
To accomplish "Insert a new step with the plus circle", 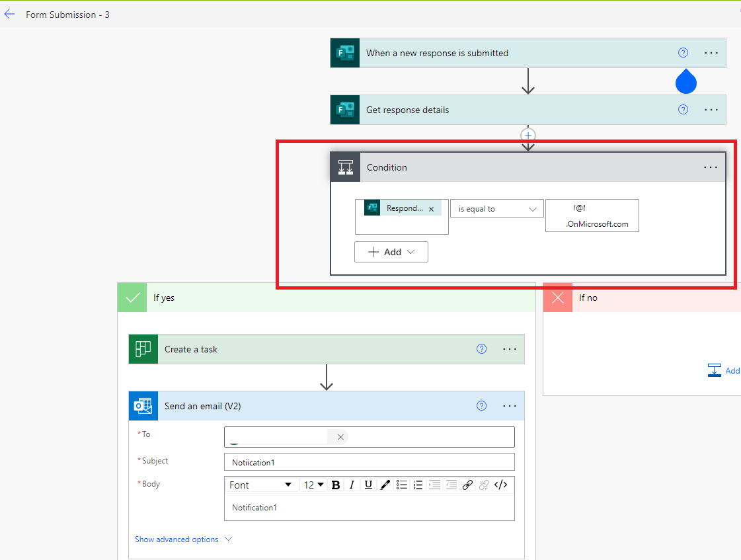I will click(x=528, y=136).
